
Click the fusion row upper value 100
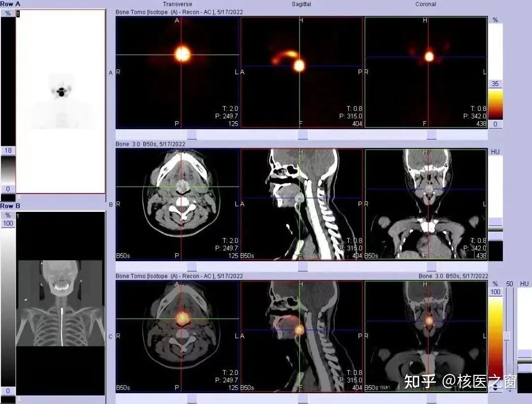click(496, 292)
